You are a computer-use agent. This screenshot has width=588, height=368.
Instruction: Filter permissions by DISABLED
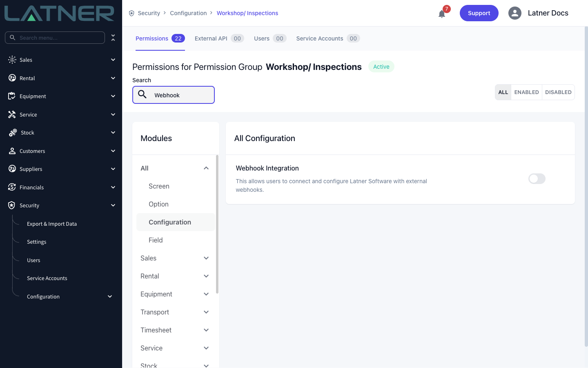[558, 92]
